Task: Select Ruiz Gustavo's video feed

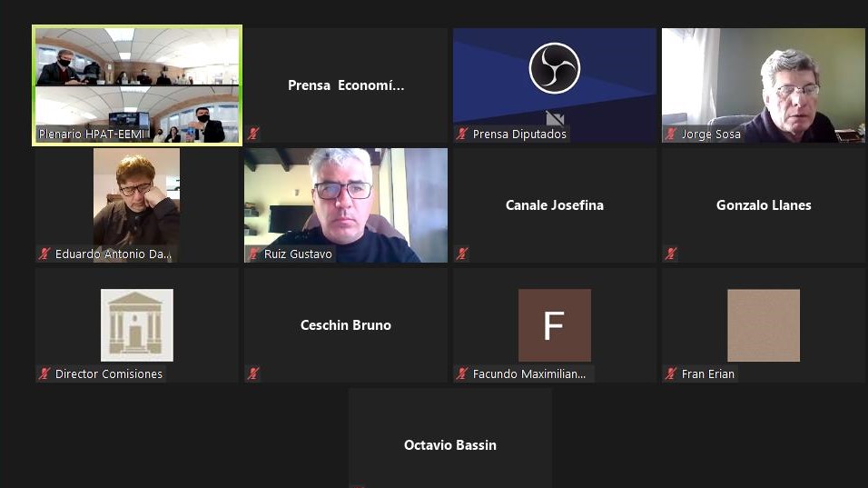Action: [x=346, y=205]
